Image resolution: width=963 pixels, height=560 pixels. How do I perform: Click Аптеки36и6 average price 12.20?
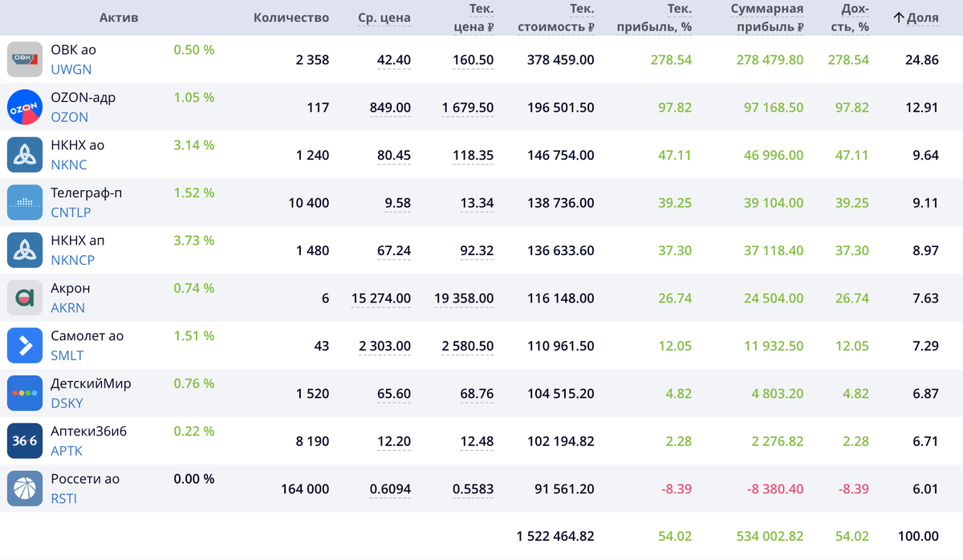[394, 442]
